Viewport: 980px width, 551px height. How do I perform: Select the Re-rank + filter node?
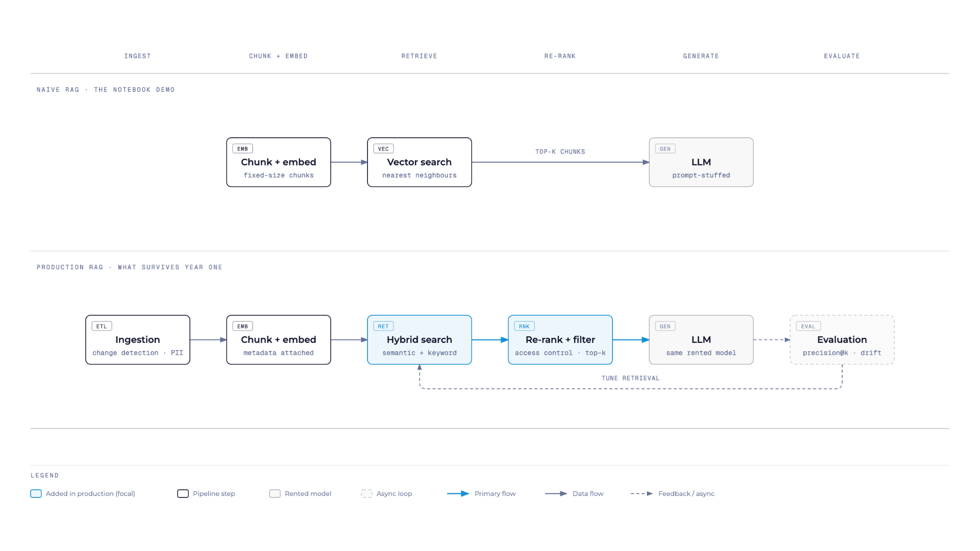click(560, 340)
